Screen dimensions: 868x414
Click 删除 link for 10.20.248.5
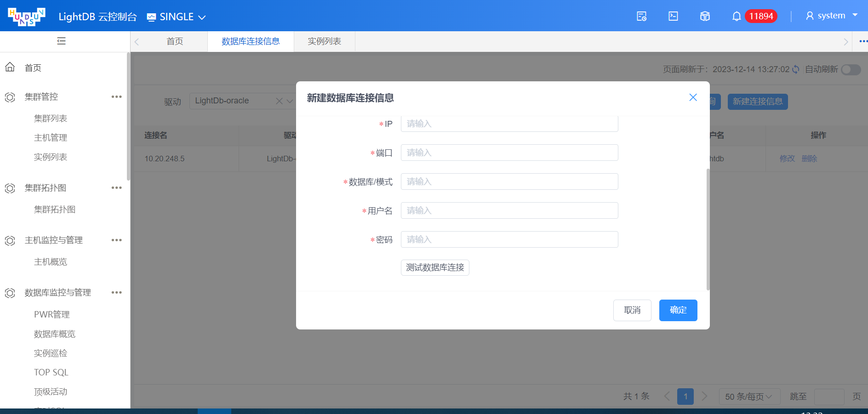(x=809, y=159)
